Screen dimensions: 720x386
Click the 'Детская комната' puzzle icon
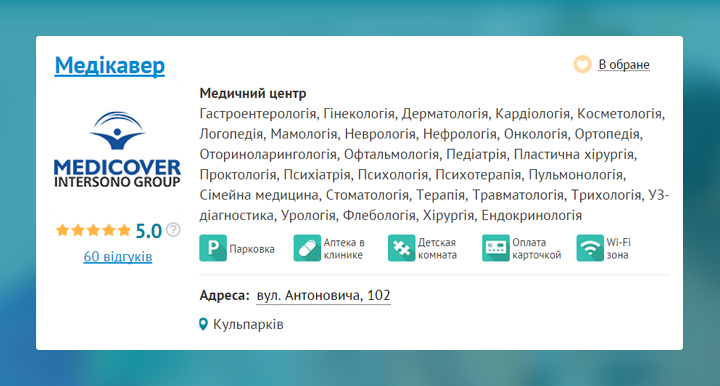click(401, 248)
